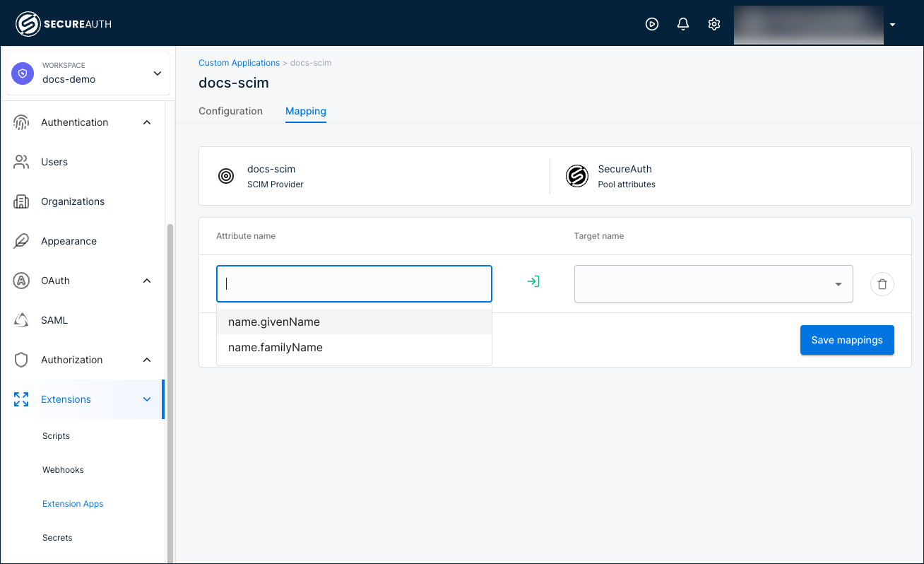The height and width of the screenshot is (564, 924).
Task: Click the docs-scim page title
Action: point(234,83)
